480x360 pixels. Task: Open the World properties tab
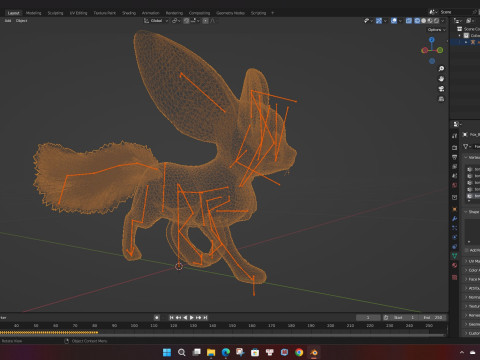tap(455, 185)
